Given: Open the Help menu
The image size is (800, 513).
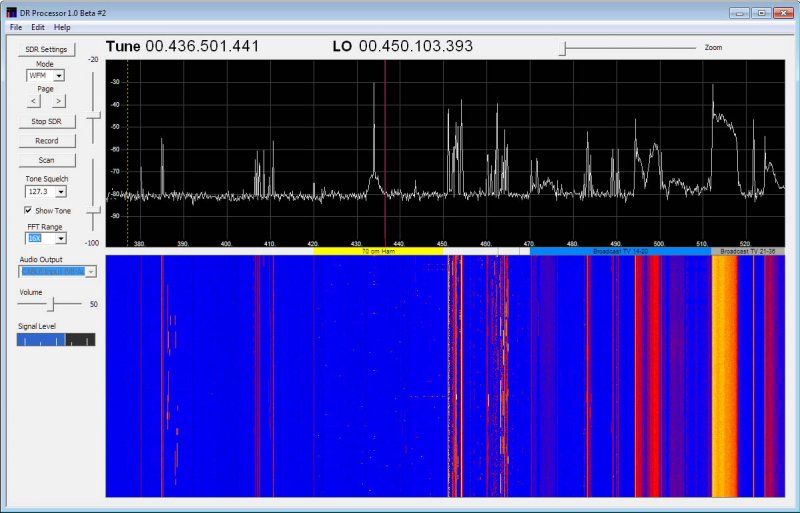Looking at the screenshot, I should click(x=62, y=28).
